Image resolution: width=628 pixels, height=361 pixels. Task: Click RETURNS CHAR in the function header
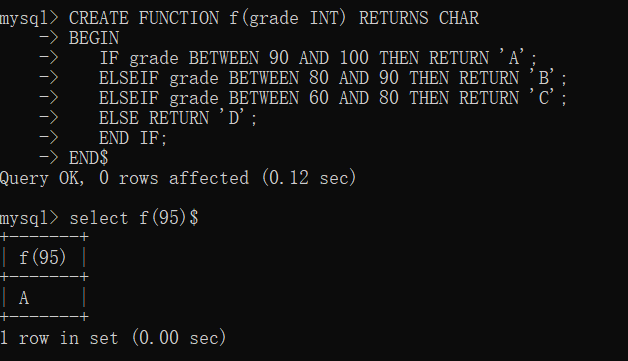[x=419, y=18]
